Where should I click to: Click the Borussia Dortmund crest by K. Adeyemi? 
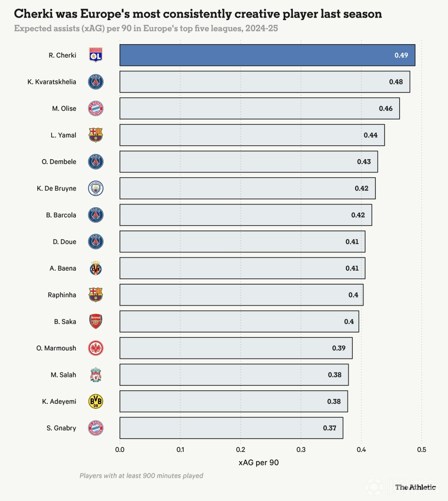pos(96,401)
